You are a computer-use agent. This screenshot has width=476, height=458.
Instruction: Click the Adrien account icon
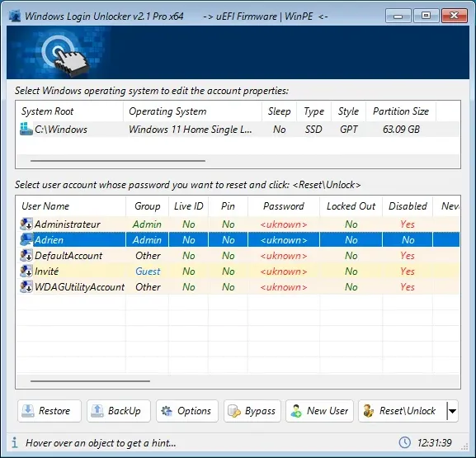[x=26, y=240]
